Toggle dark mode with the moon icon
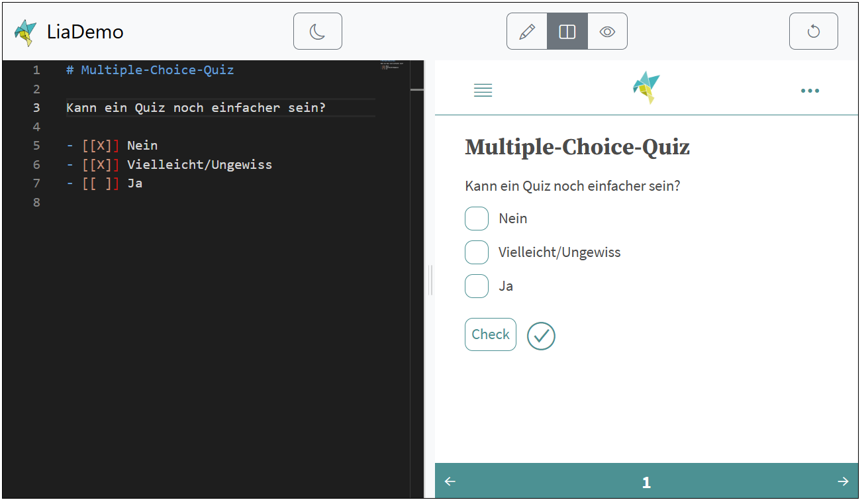This screenshot has height=504, width=868. [318, 31]
